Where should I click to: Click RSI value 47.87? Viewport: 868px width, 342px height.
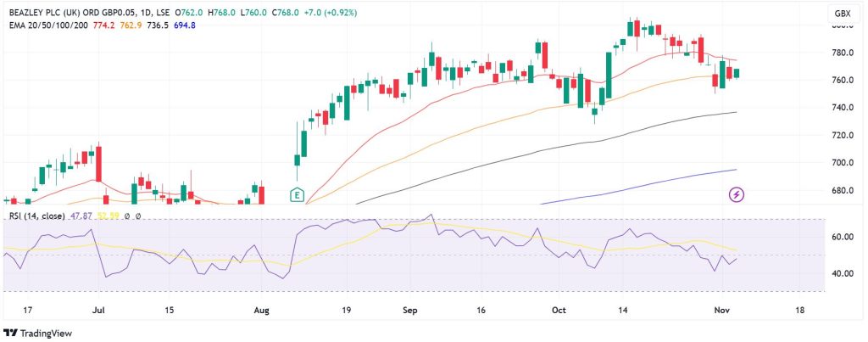[x=81, y=216]
